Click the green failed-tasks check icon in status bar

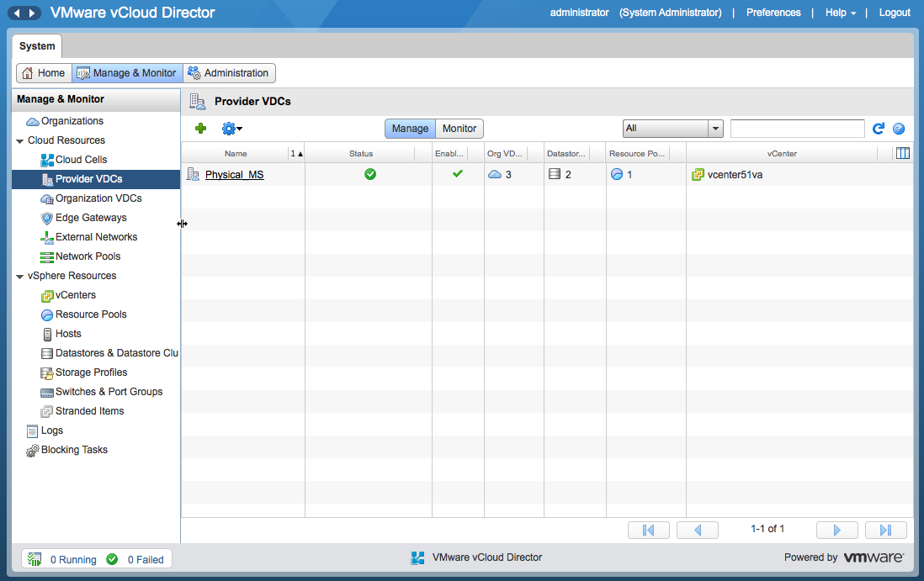(x=112, y=559)
